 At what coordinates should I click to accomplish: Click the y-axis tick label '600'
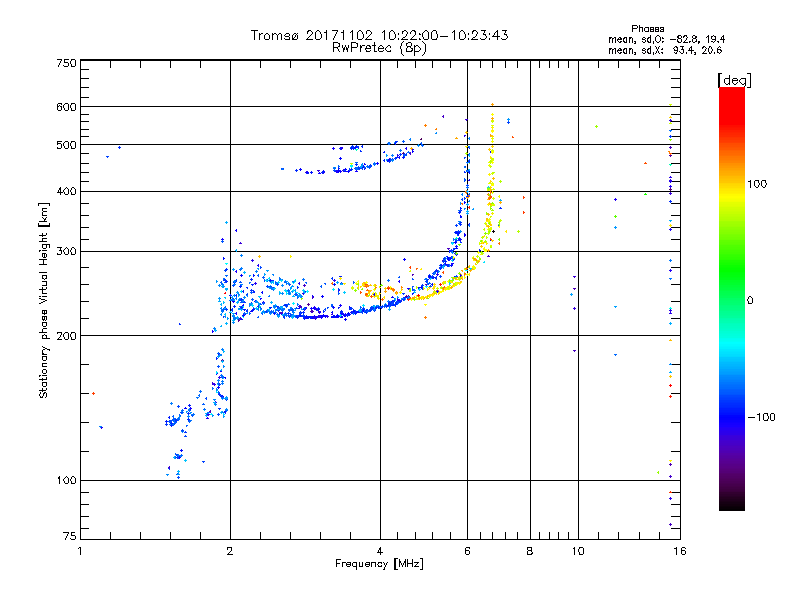tap(67, 107)
